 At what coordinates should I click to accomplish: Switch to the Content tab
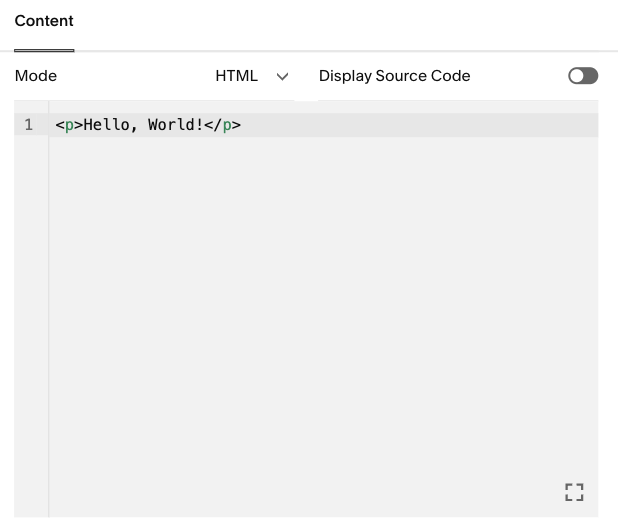point(44,21)
